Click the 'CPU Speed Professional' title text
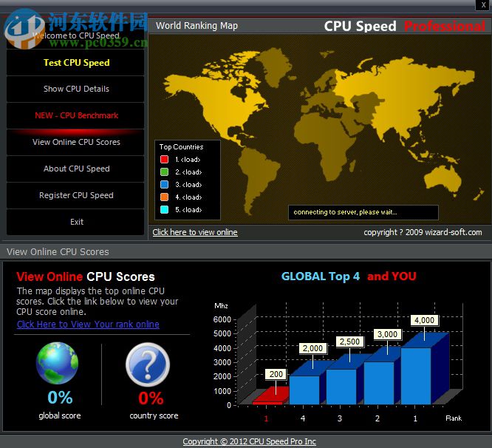 (x=405, y=26)
